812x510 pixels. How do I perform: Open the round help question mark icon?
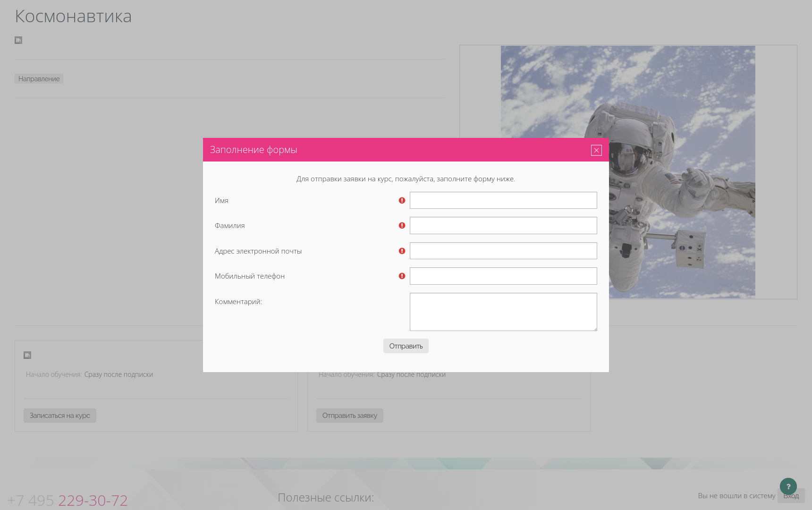point(788,486)
